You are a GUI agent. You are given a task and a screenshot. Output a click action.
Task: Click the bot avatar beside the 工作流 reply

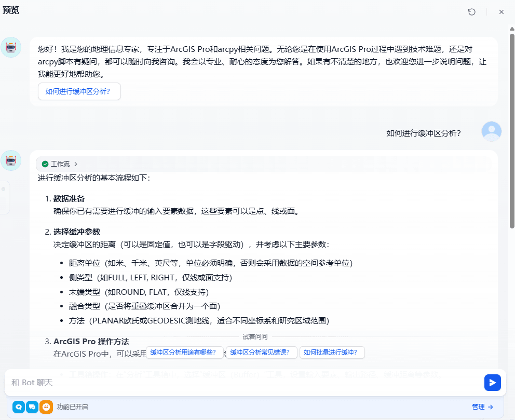pos(11,160)
